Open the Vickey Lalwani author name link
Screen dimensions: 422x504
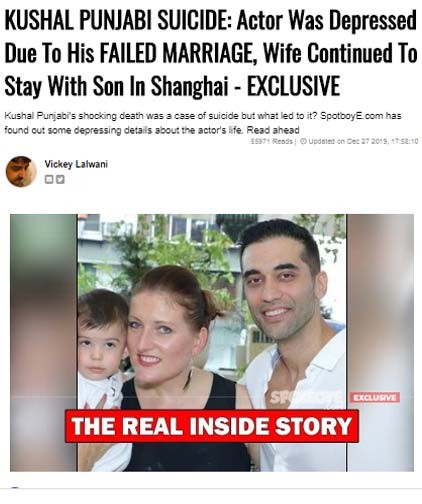tap(76, 164)
